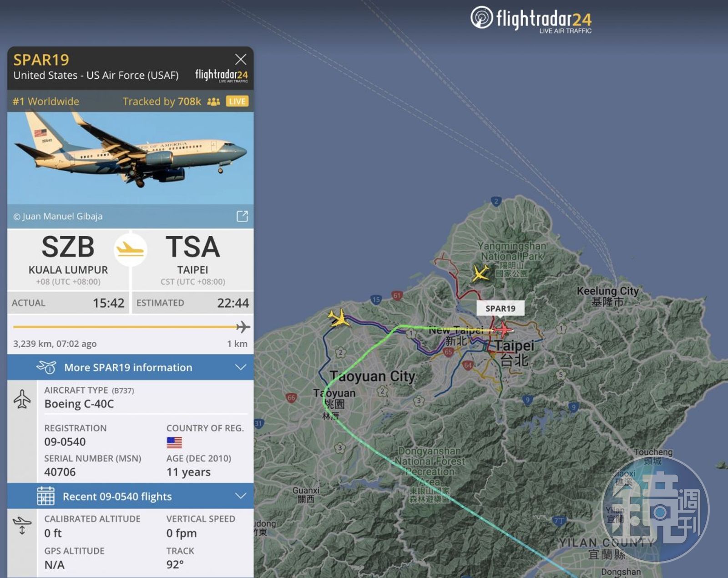Click the flight progress bar

[x=131, y=327]
